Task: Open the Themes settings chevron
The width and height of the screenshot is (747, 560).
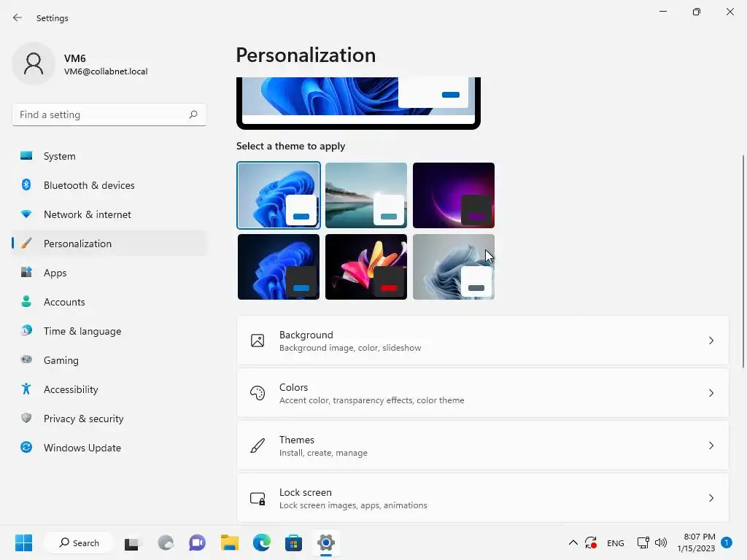Action: click(711, 446)
